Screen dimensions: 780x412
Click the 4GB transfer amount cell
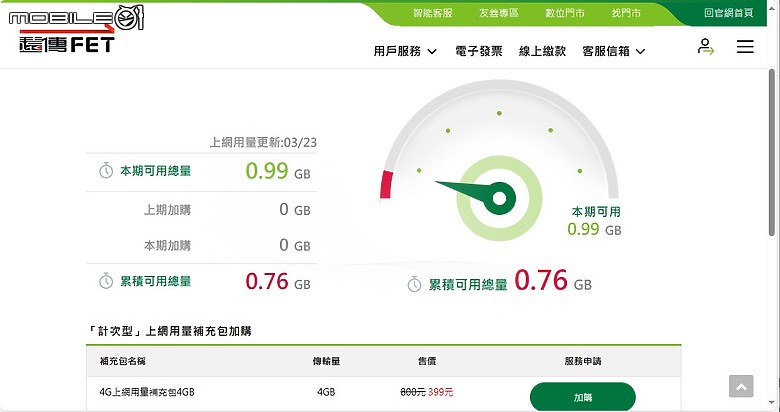pos(326,392)
